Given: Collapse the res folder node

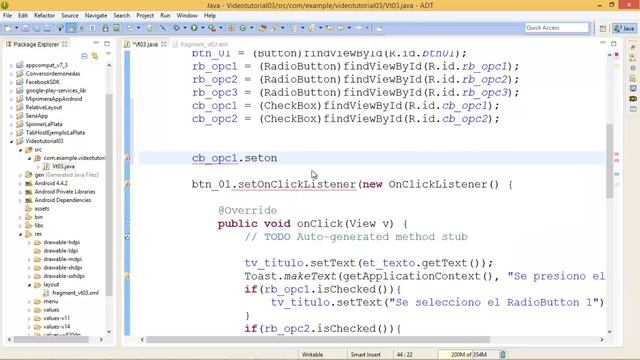Looking at the screenshot, I should pos(20,234).
